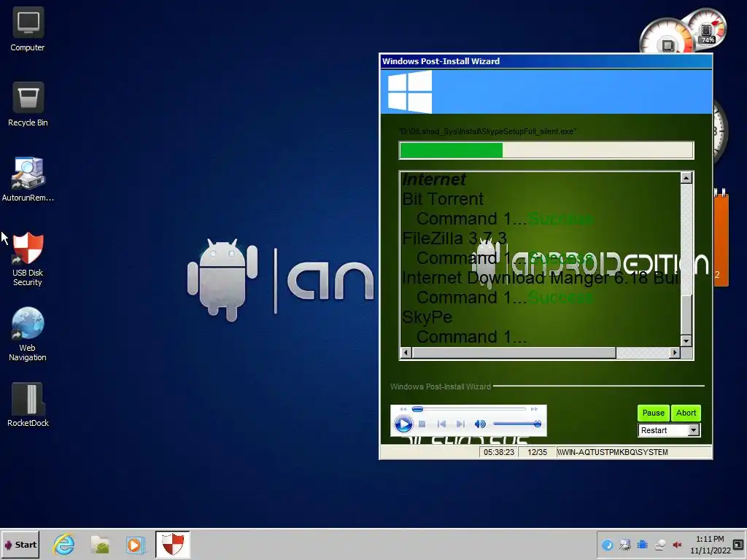The height and width of the screenshot is (560, 747).
Task: Skip to next track in media player
Action: coord(460,424)
